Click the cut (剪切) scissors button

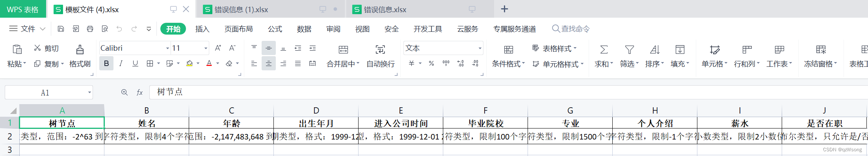point(46,48)
